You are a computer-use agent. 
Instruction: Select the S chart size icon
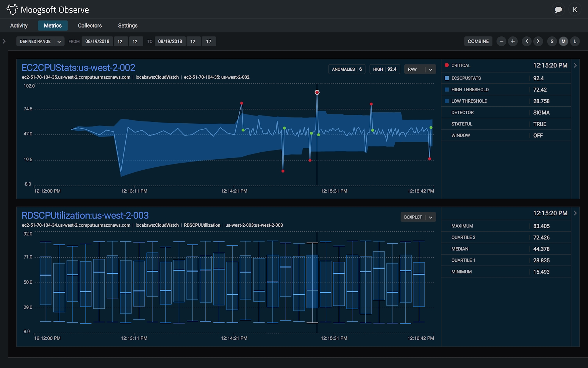pyautogui.click(x=552, y=41)
